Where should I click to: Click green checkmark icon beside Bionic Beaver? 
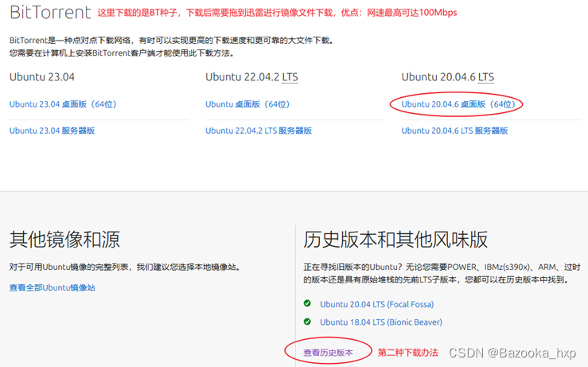[307, 322]
